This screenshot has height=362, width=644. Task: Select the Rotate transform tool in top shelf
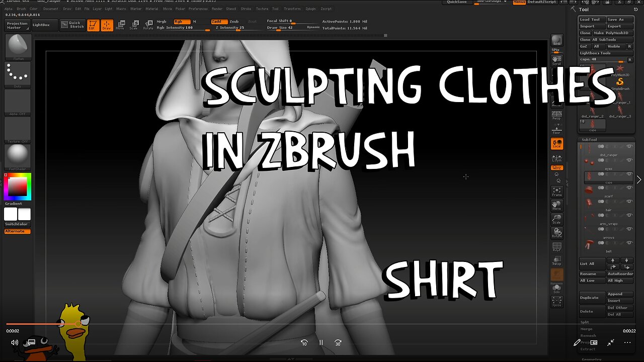[148, 25]
